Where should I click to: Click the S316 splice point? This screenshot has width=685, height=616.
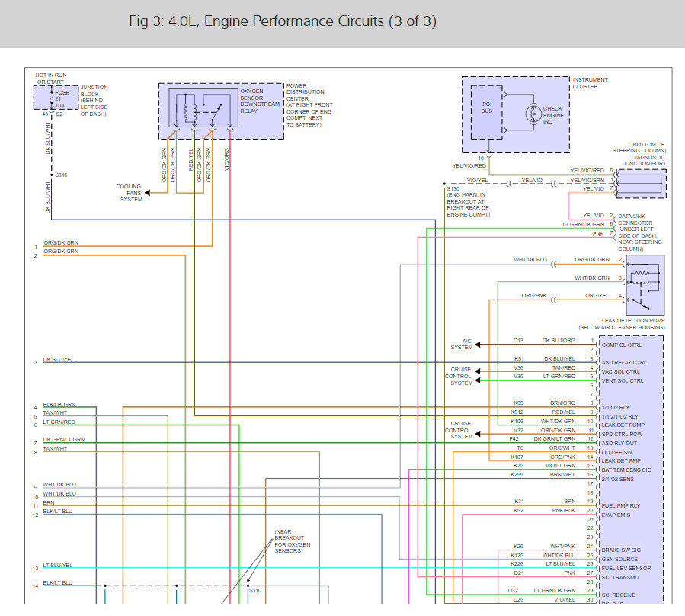tap(52, 175)
